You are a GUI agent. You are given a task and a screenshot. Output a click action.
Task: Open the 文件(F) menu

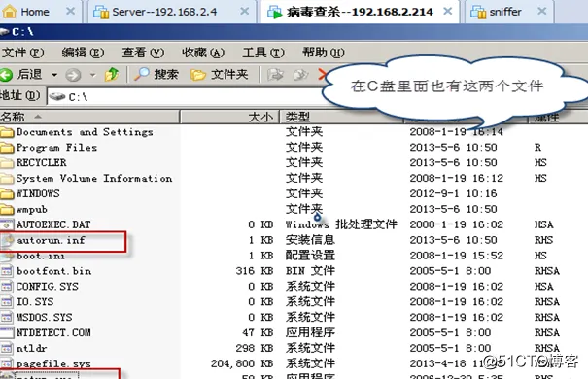(x=23, y=52)
